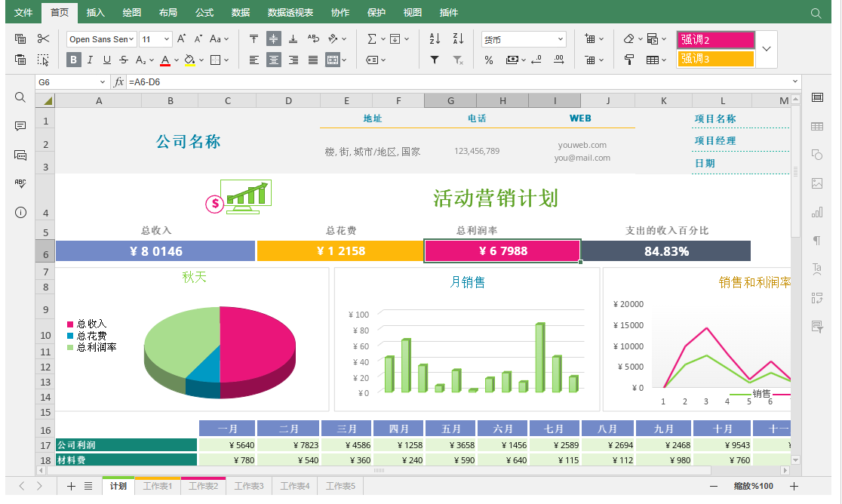The height and width of the screenshot is (504, 842).
Task: Switch to the 公式 tab
Action: click(x=204, y=12)
